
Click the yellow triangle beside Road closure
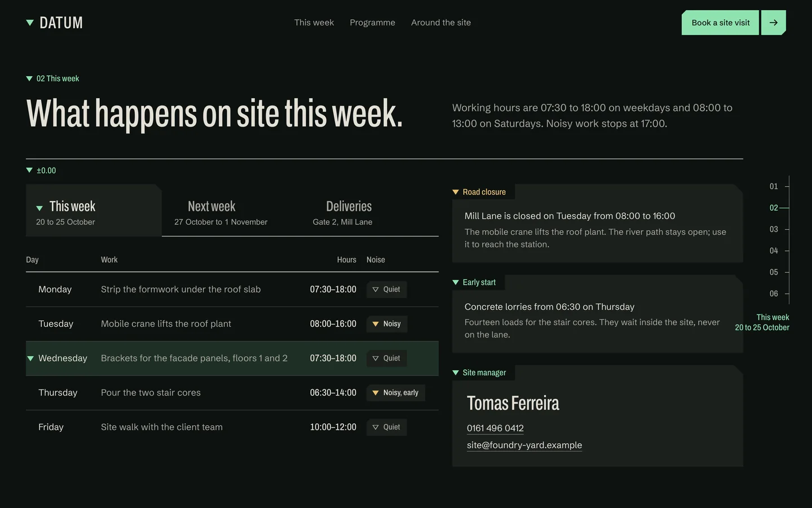tap(456, 192)
